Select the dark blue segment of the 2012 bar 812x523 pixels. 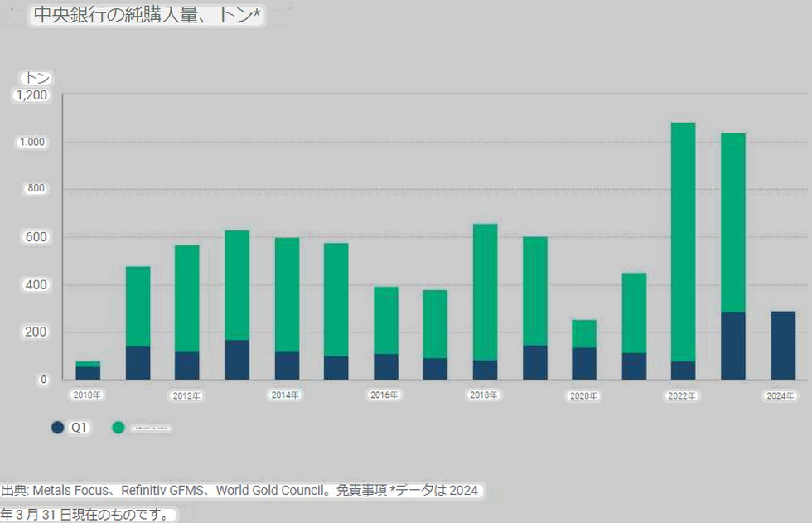[186, 366]
